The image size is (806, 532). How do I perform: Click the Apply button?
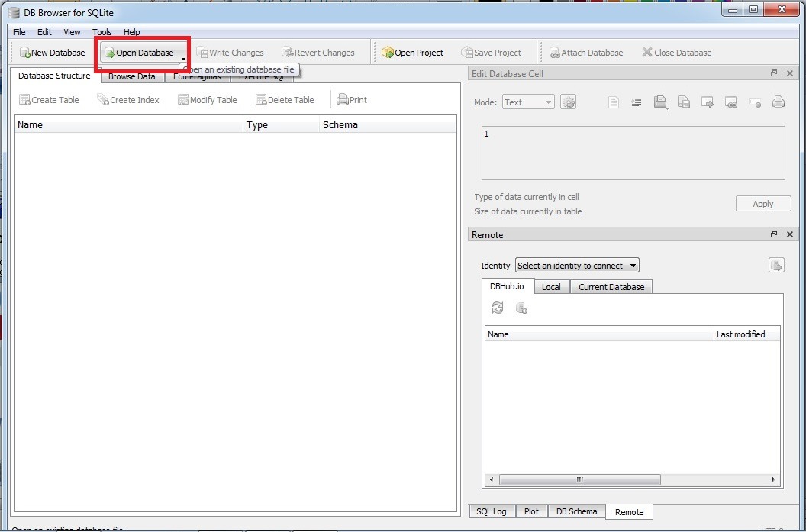point(762,204)
